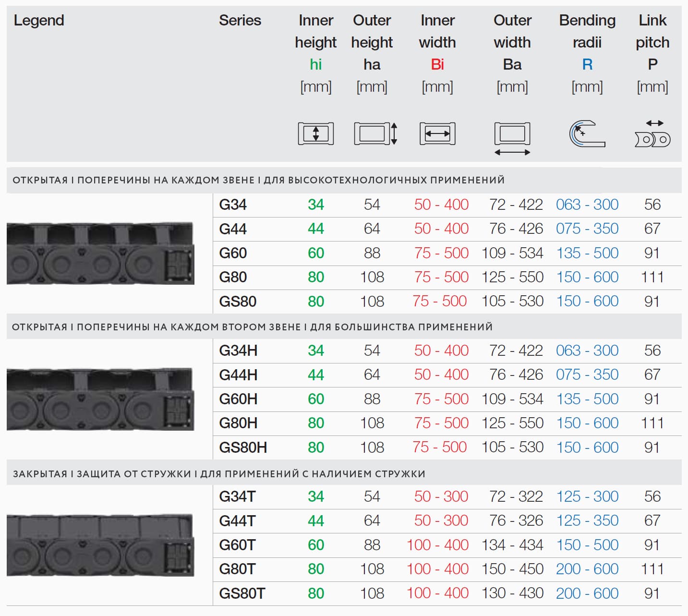Click the bending radius icon
The width and height of the screenshot is (688, 616).
point(587,134)
